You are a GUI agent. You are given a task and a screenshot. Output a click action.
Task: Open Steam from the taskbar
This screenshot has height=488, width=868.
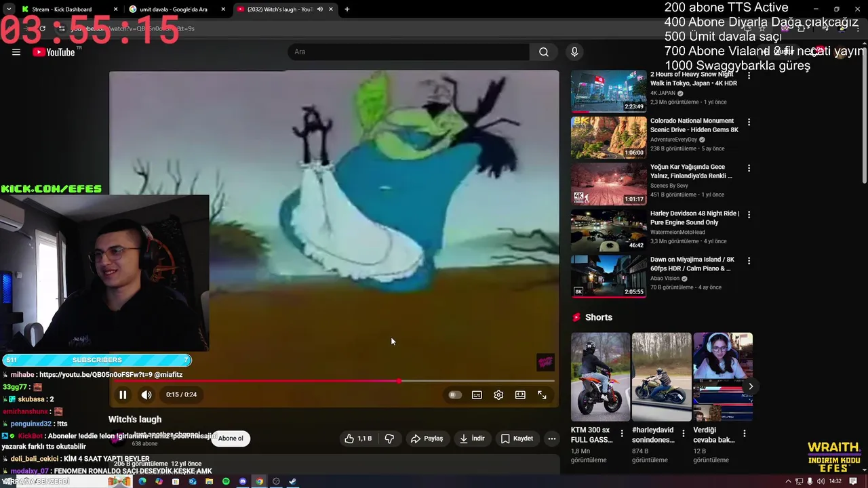pyautogui.click(x=292, y=481)
